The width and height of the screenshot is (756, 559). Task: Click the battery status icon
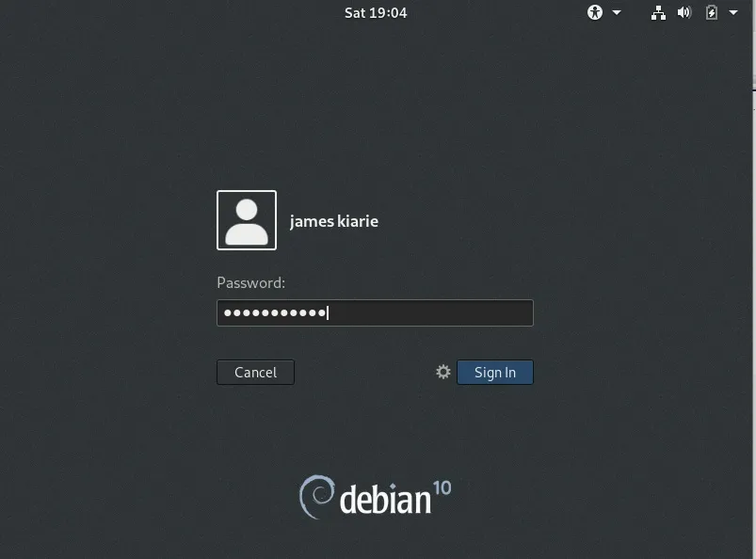[x=711, y=13]
